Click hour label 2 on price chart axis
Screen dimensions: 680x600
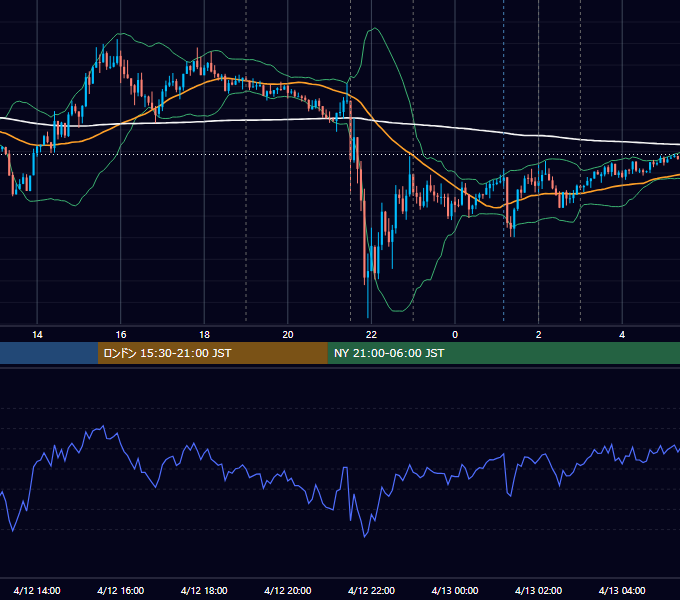click(x=539, y=335)
